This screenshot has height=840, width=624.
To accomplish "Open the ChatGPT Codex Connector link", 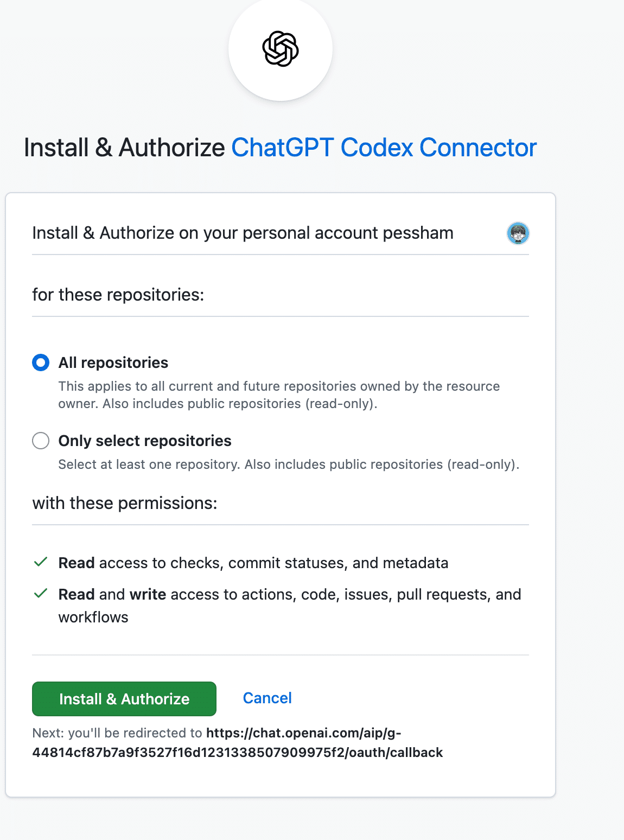I will [384, 148].
